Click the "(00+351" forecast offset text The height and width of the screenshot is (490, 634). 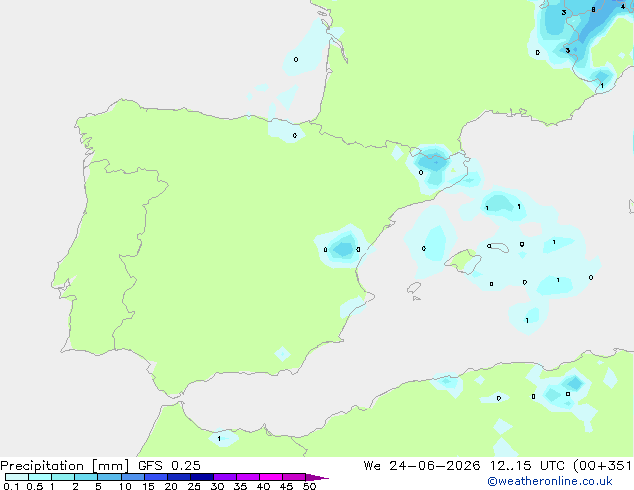click(x=602, y=466)
